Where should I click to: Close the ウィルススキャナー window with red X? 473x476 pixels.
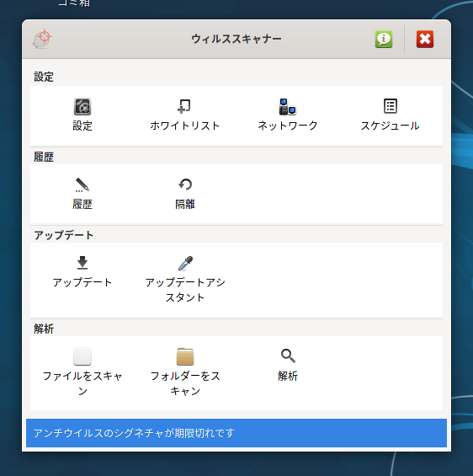[x=425, y=39]
